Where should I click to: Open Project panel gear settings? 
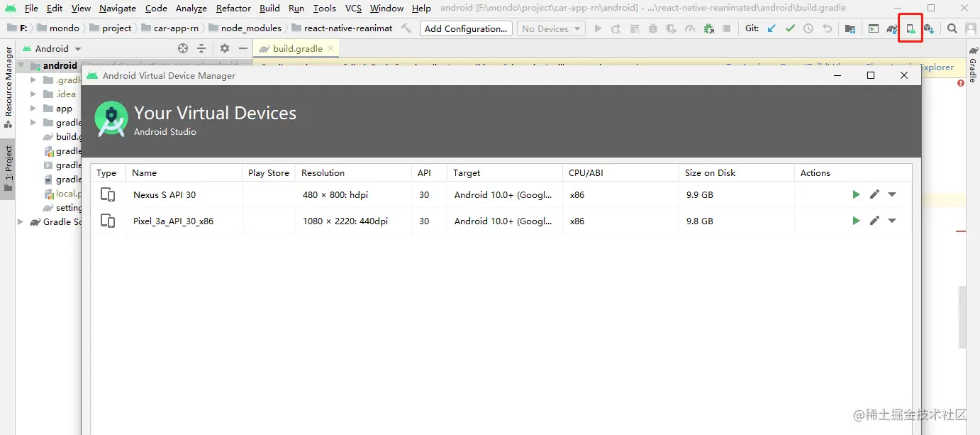[x=225, y=48]
